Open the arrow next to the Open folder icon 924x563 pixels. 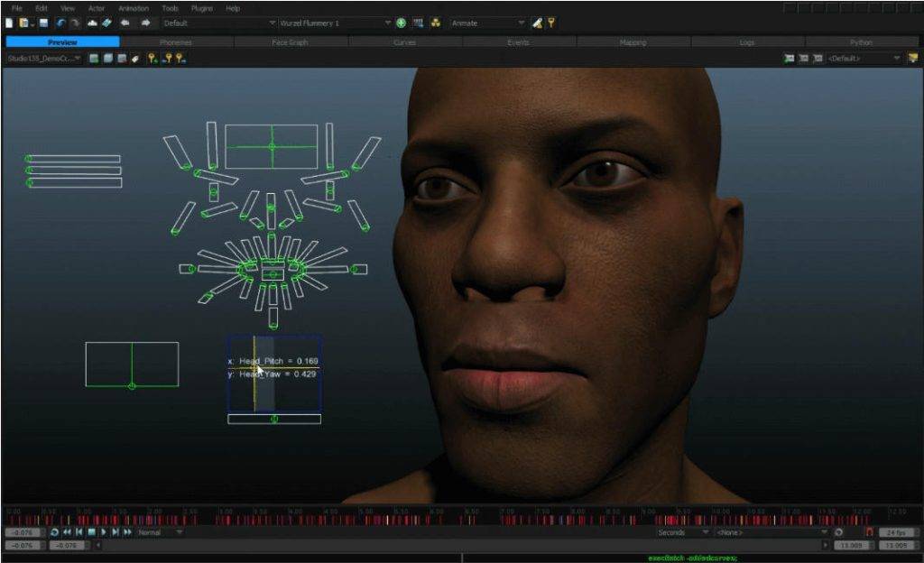(32, 24)
